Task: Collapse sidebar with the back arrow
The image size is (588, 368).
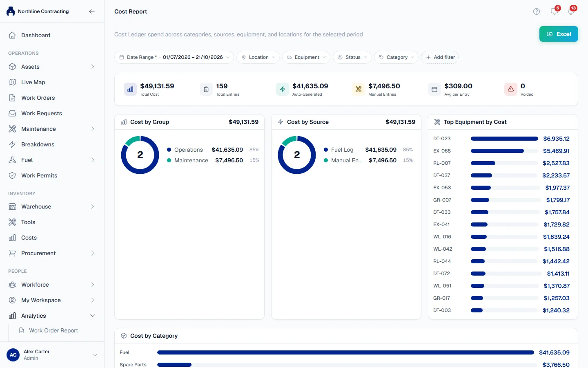Action: tap(92, 11)
